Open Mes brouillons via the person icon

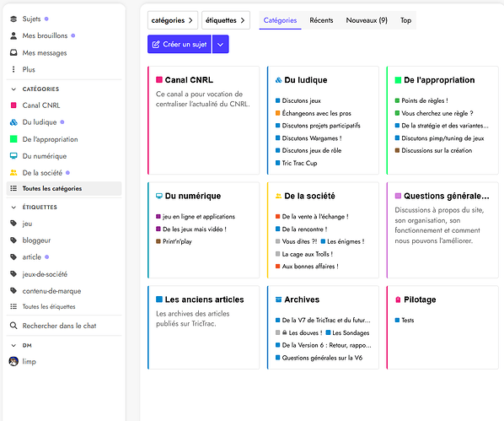(x=13, y=35)
